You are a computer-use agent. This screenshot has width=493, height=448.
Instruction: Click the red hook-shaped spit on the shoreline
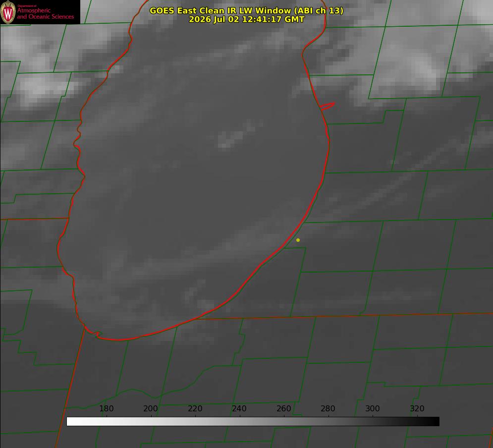[328, 106]
